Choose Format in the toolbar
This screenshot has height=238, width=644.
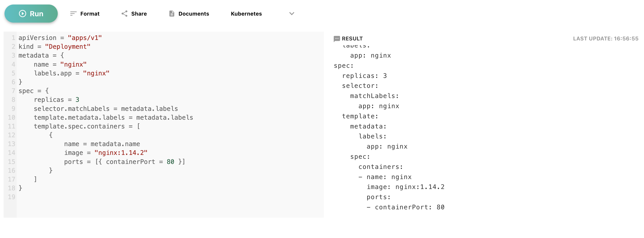pos(85,14)
